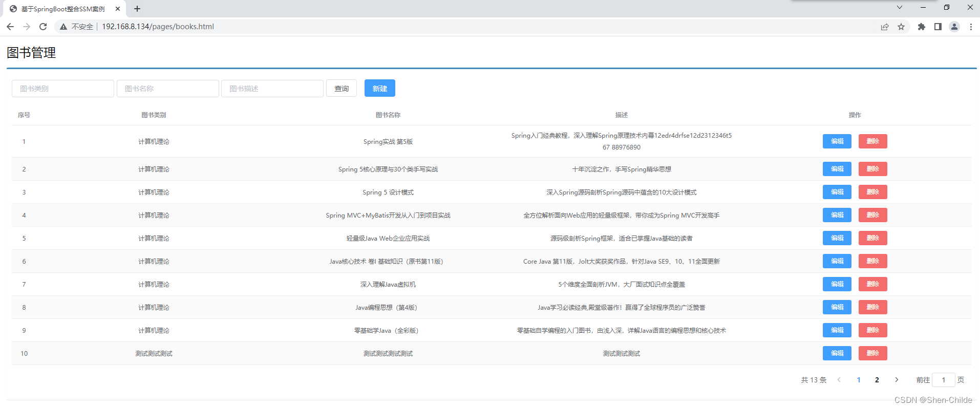
Task: Open the Chrome three-dot menu
Action: coord(971,27)
